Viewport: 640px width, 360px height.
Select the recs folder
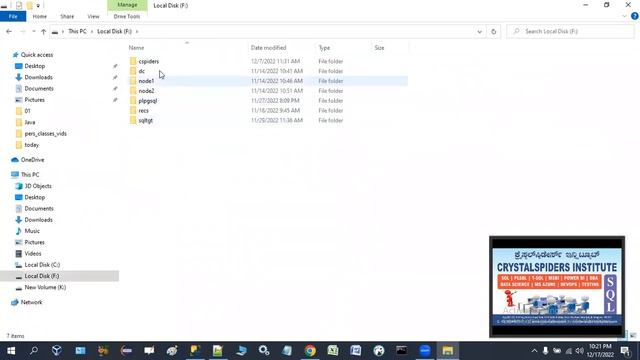click(143, 111)
